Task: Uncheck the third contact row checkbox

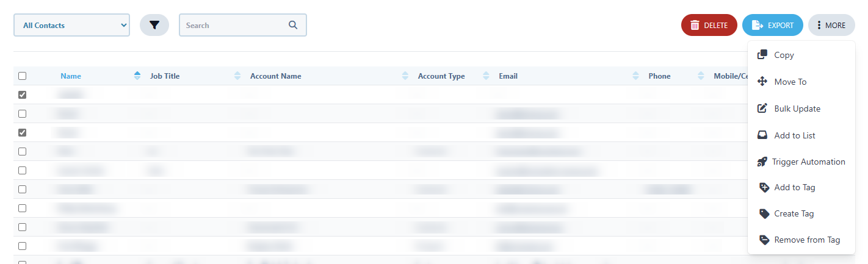Action: [23, 132]
